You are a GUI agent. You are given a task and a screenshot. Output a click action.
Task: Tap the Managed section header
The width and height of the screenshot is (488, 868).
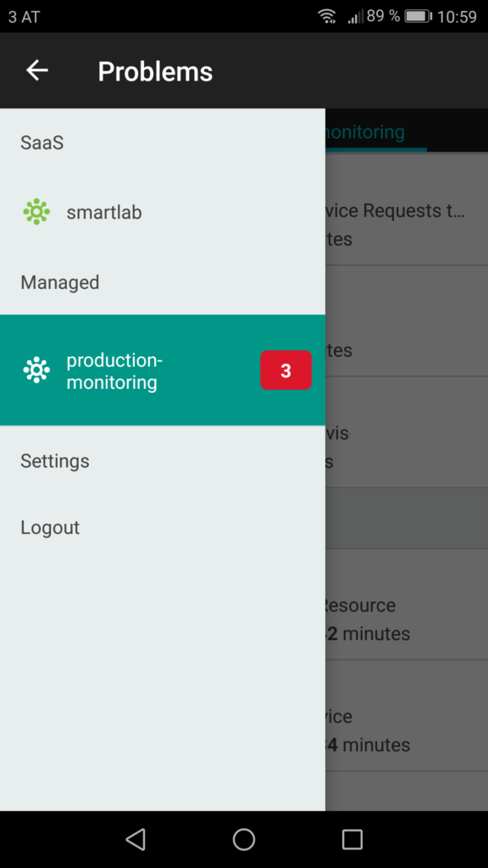60,282
